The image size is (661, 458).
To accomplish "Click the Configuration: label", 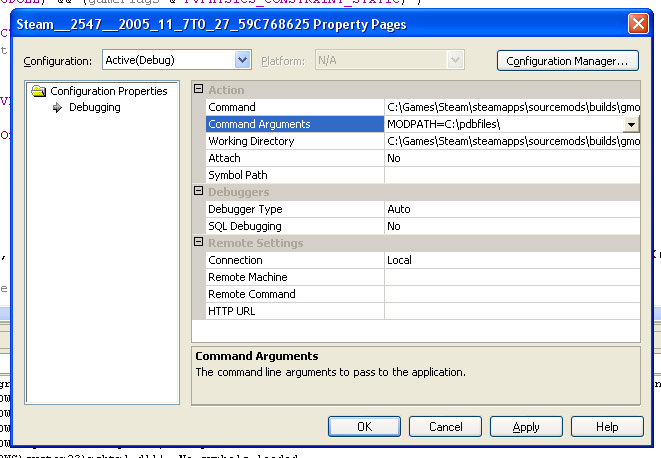I will (57, 61).
